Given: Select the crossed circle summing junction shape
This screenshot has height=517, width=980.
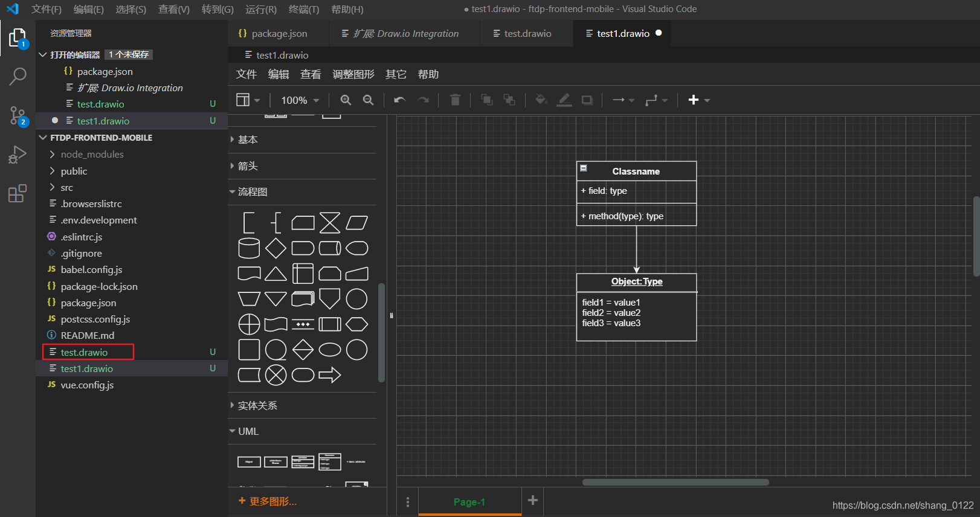Looking at the screenshot, I should pyautogui.click(x=276, y=375).
